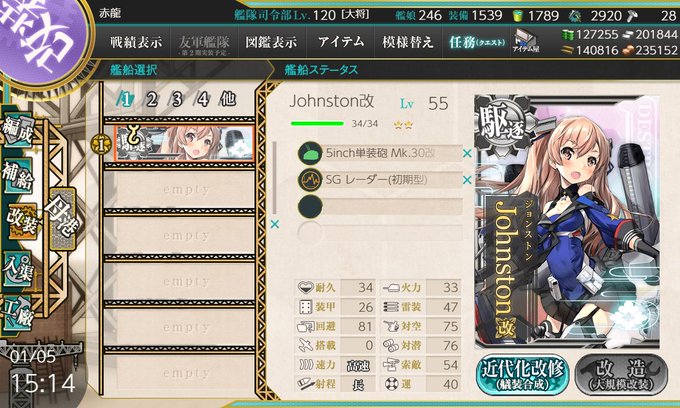Switch to fleet 3 tab
The height and width of the screenshot is (408, 680).
tap(177, 100)
